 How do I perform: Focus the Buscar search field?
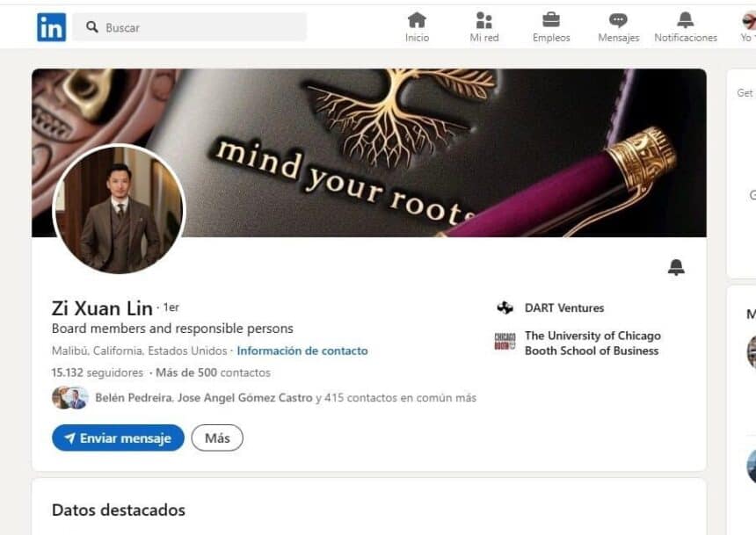190,27
